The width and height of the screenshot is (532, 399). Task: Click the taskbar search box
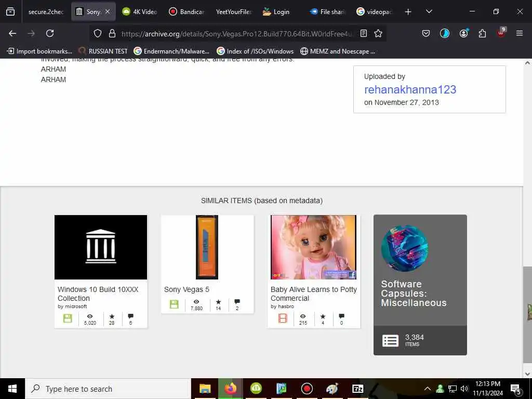(x=108, y=389)
